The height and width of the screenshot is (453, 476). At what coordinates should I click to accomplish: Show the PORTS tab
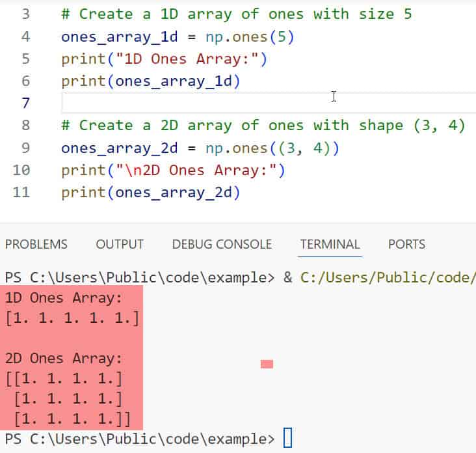pos(406,244)
